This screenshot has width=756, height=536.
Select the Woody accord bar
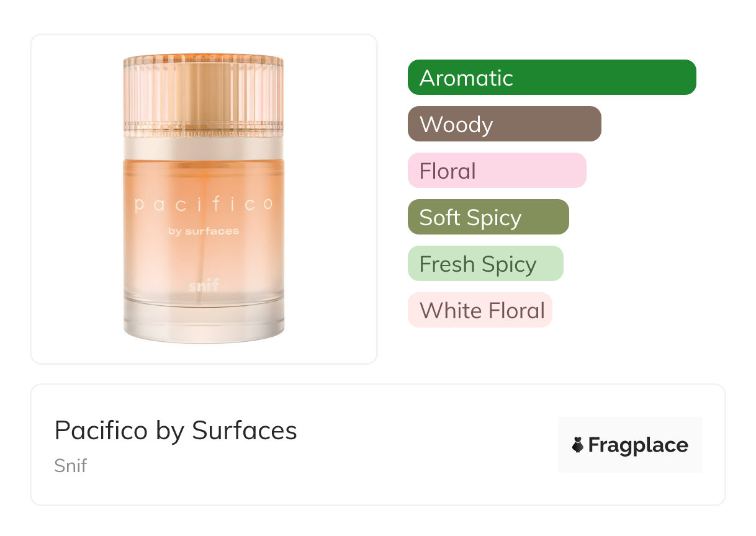[x=504, y=124]
